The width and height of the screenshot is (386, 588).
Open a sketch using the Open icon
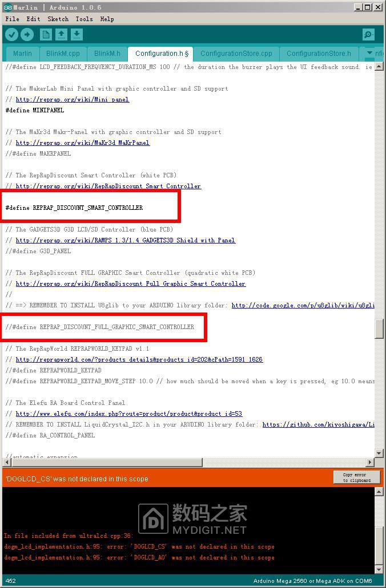[61, 34]
